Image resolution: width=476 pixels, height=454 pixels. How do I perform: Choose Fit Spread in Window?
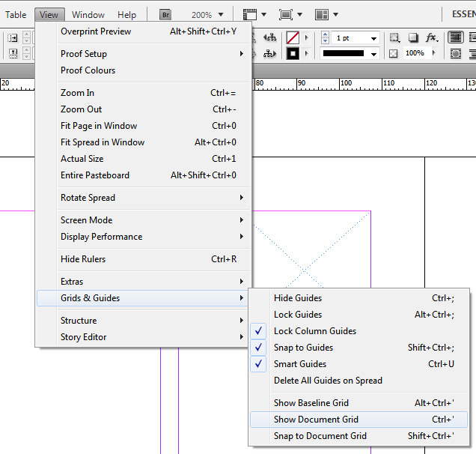coord(143,142)
